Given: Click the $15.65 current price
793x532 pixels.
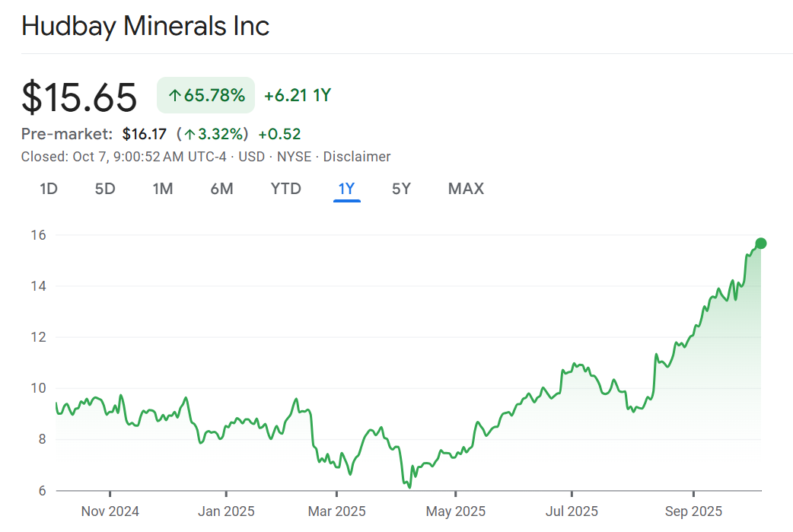Looking at the screenshot, I should pyautogui.click(x=80, y=97).
